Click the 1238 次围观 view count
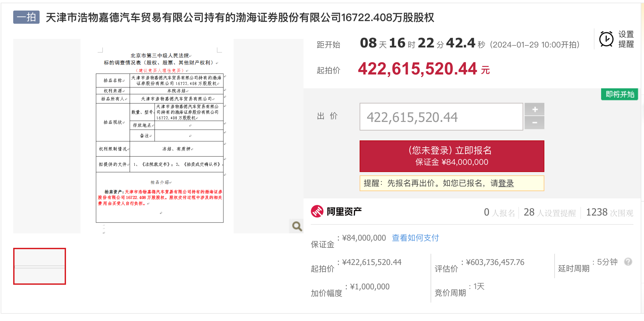 (x=610, y=213)
